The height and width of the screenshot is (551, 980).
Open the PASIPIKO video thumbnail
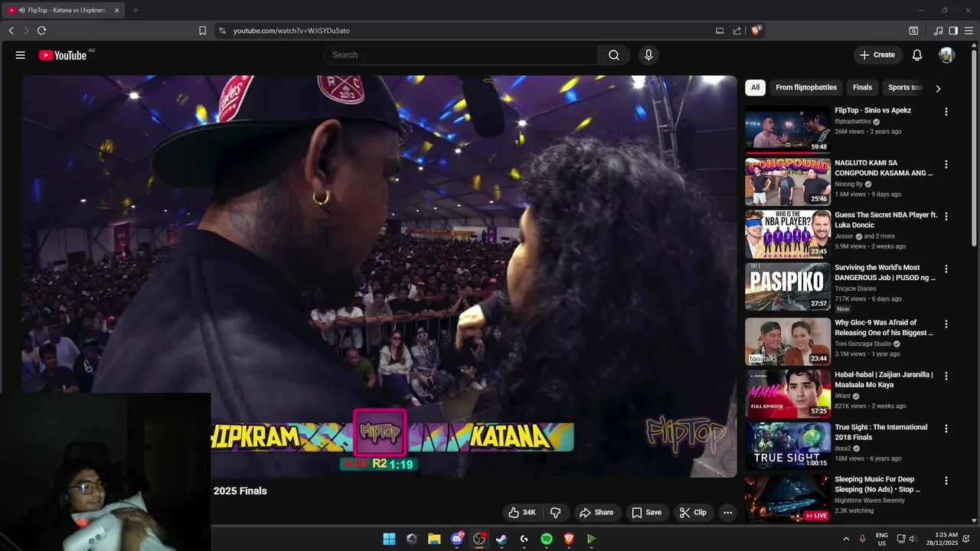coord(788,287)
